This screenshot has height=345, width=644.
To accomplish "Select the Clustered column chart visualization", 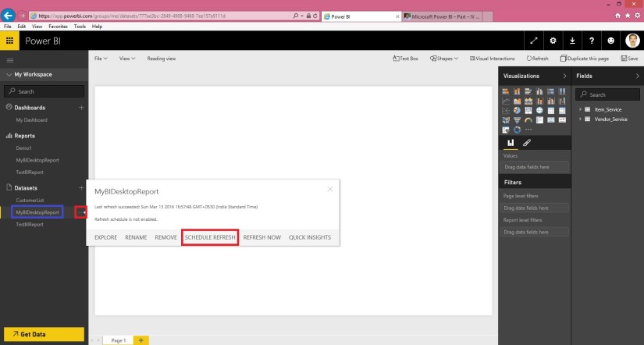I will [x=539, y=91].
